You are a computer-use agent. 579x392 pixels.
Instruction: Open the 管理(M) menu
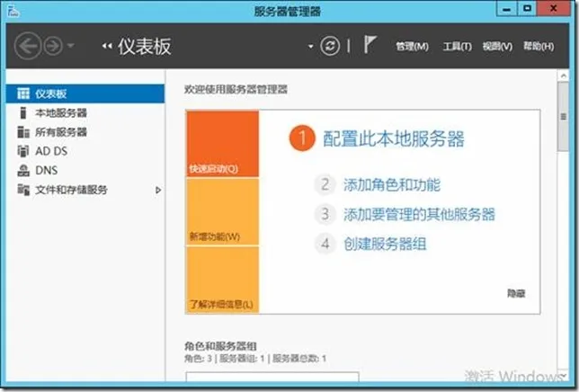(412, 47)
